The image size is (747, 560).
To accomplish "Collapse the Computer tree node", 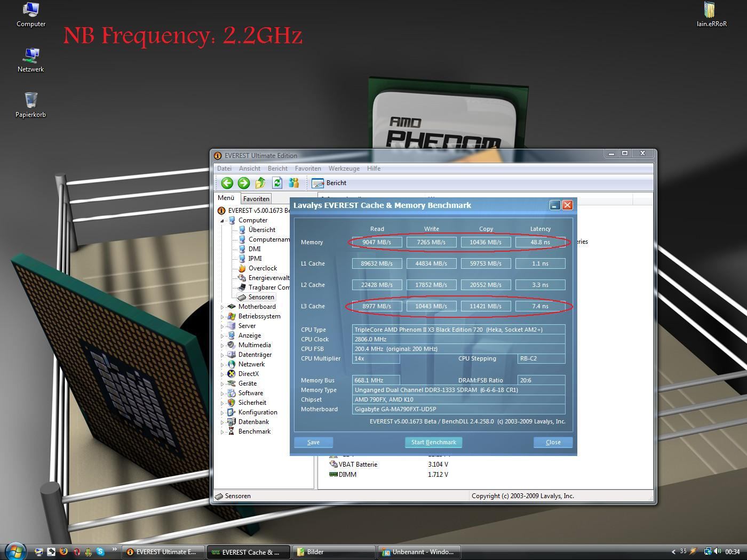I will click(222, 220).
